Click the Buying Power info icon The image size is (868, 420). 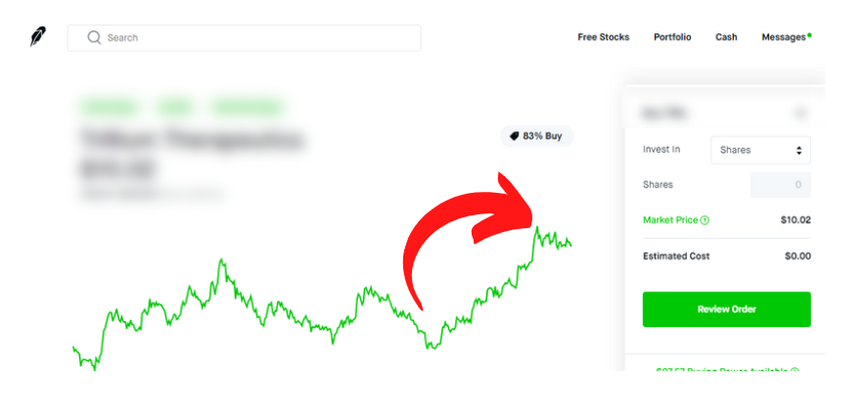795,371
